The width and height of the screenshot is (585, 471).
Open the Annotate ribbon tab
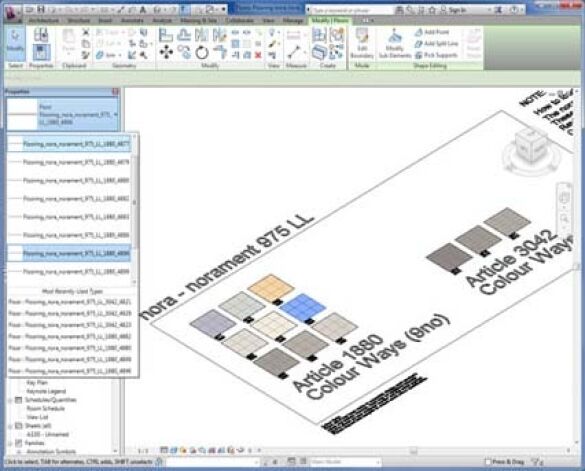132,21
